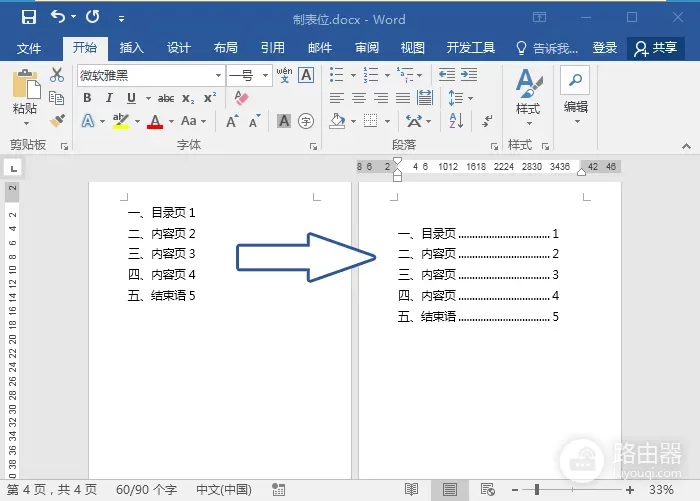Open the 布局 layout tab

225,48
